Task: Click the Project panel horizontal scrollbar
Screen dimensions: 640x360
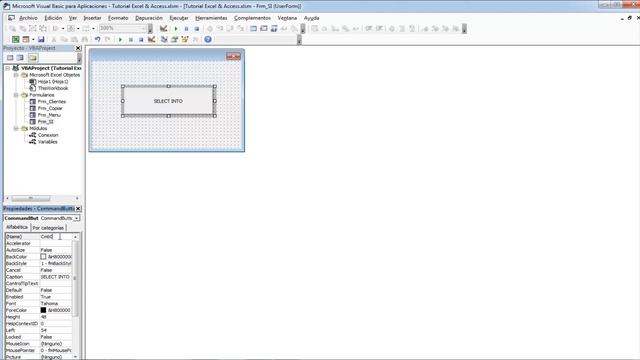Action: 42,198
